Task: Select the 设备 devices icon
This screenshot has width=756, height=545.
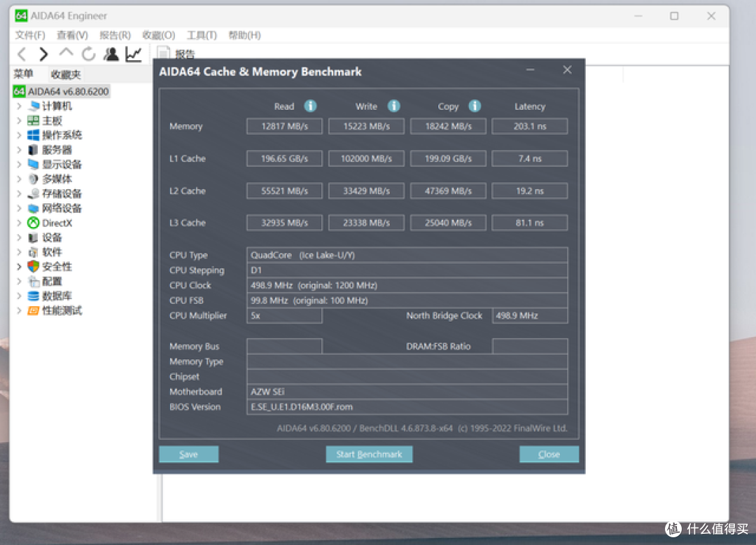Action: [34, 237]
